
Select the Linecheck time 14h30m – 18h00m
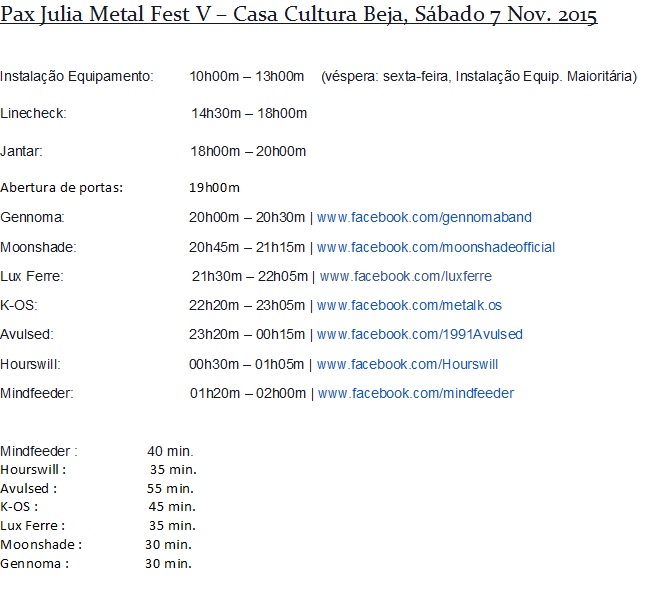pos(248,113)
